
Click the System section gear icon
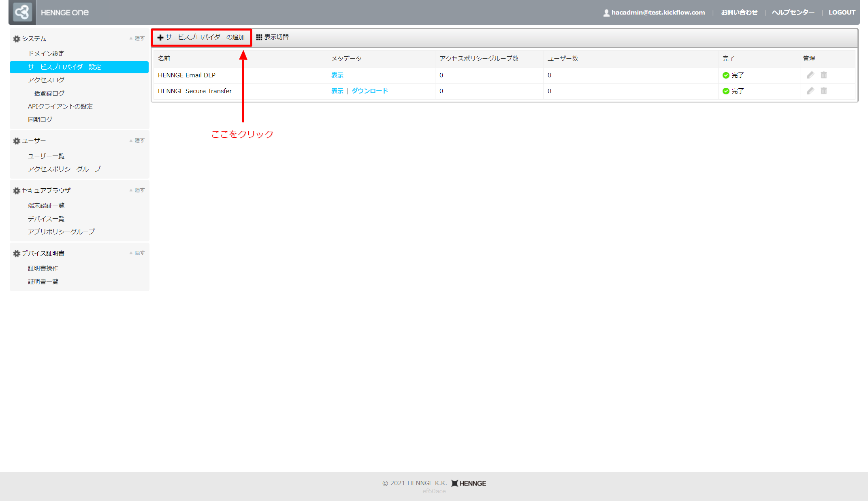pyautogui.click(x=17, y=39)
